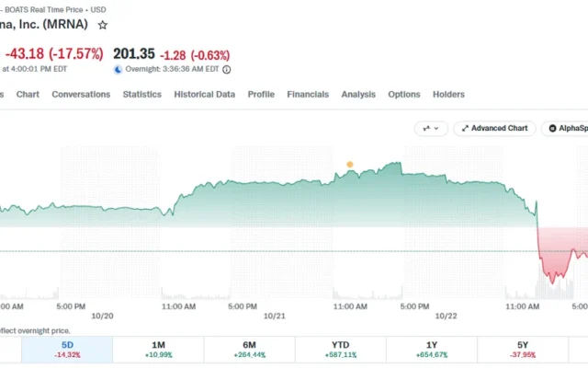
Task: Go to the Holders tab
Action: [448, 94]
